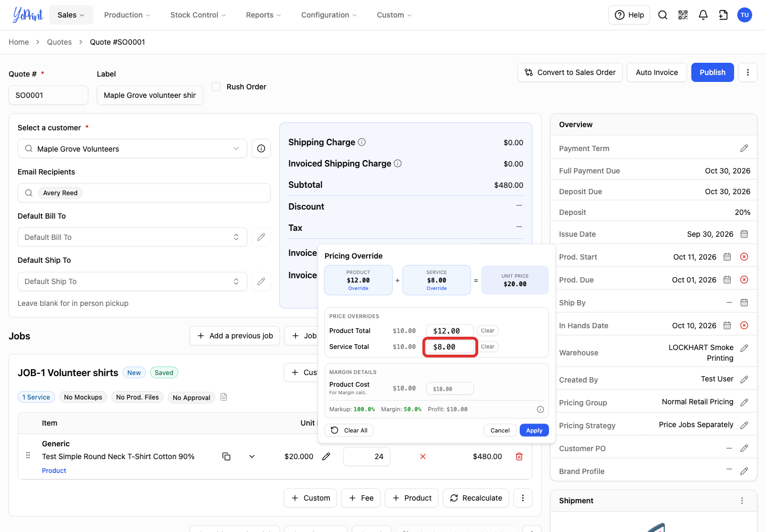Clear the Prod. Due date
The width and height of the screenshot is (766, 532).
coord(744,280)
